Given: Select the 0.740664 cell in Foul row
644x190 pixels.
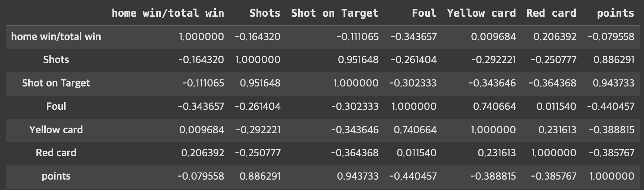Looking at the screenshot, I should pyautogui.click(x=494, y=107).
